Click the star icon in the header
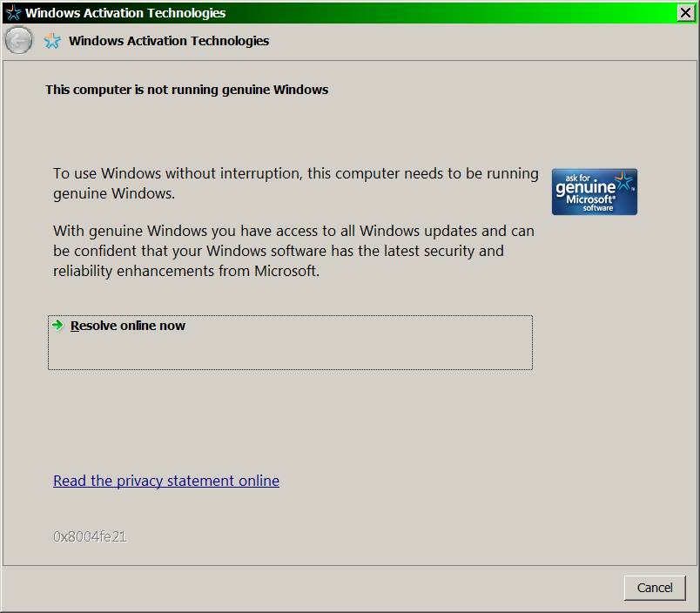 point(52,41)
